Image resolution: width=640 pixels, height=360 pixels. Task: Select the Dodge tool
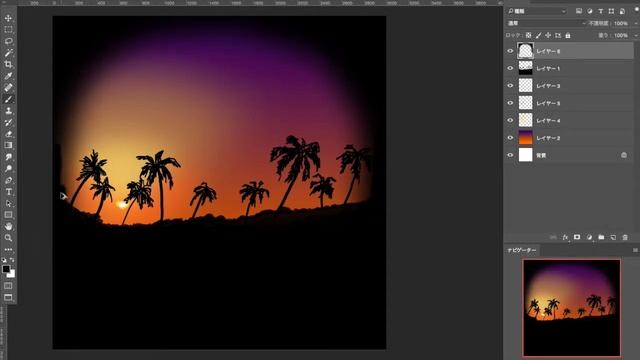point(8,168)
